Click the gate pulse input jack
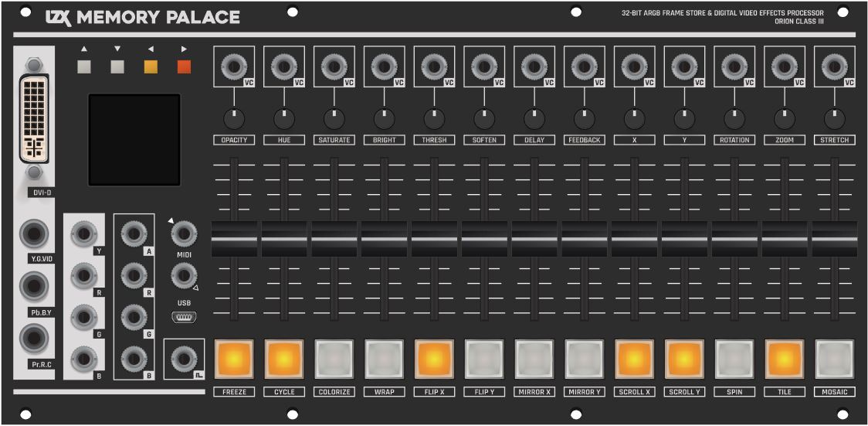Screen dimensions: 868x426 (x=184, y=359)
